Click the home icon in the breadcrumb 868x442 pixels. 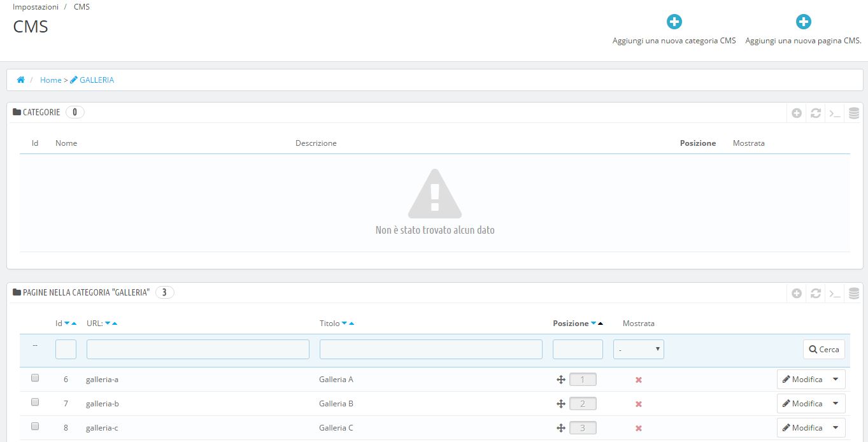click(x=20, y=80)
